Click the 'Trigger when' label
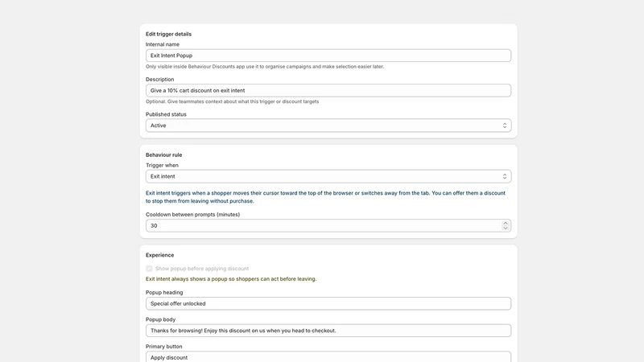The width and height of the screenshot is (644, 362). pyautogui.click(x=162, y=166)
